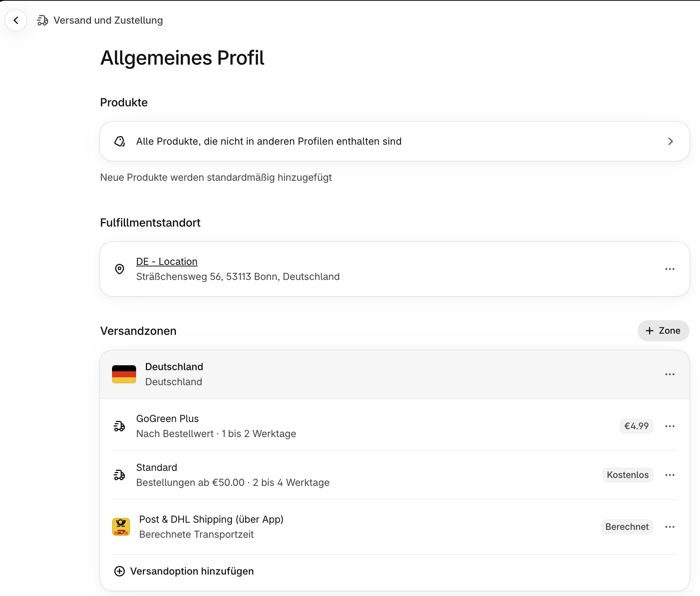700x596 pixels.
Task: Expand products list with the right chevron
Action: [670, 141]
